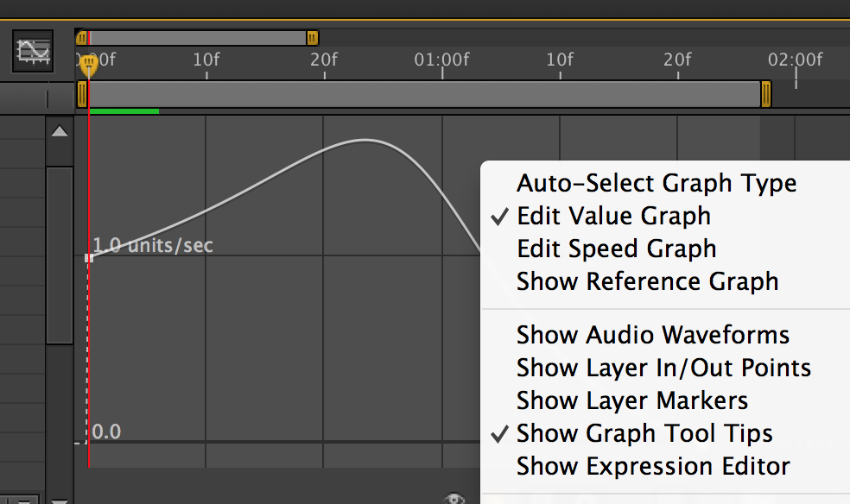
Task: Toggle the Graph Editor button
Action: [35, 51]
